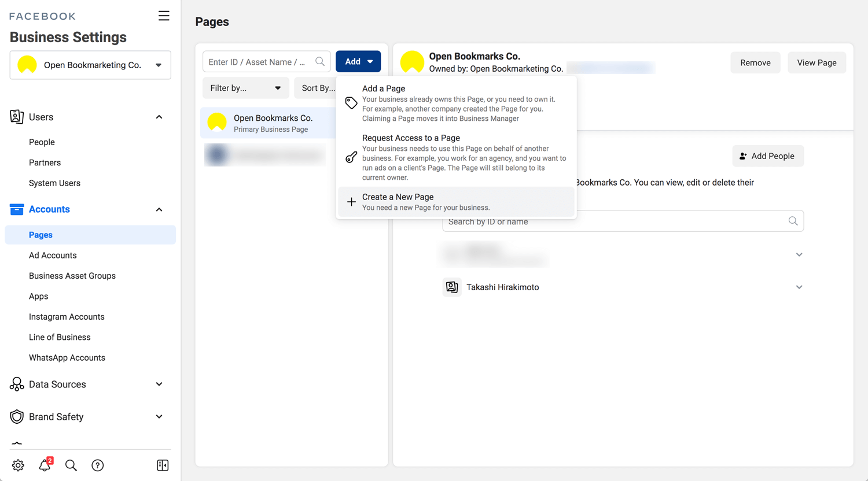Open the hamburger menu icon
Image resolution: width=868 pixels, height=481 pixels.
(x=164, y=16)
